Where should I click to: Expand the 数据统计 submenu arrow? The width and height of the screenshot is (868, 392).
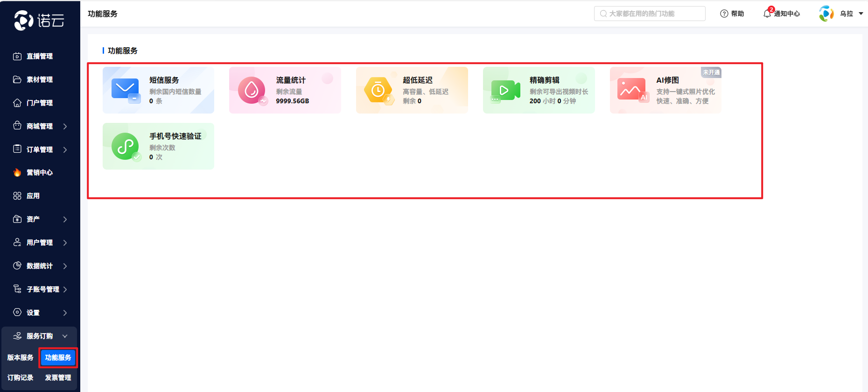click(x=65, y=266)
